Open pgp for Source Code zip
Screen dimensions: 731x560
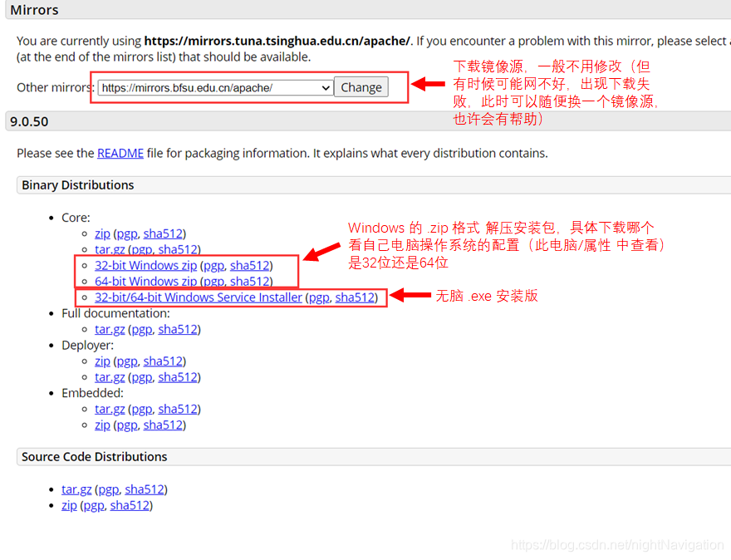click(94, 505)
